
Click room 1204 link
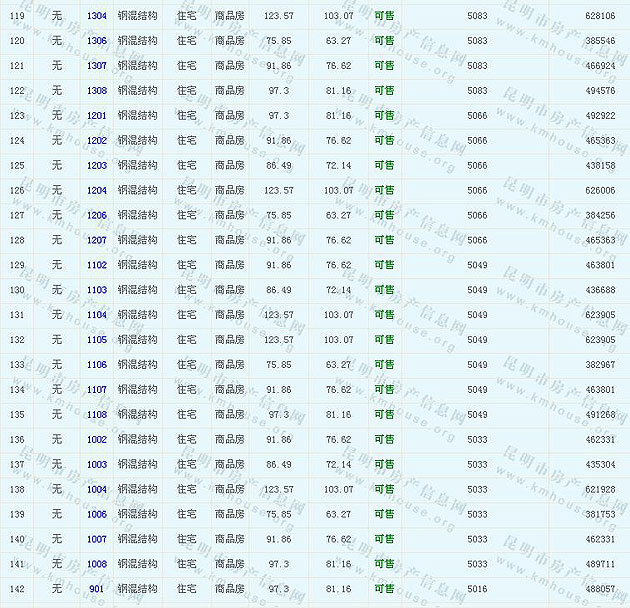tap(97, 190)
